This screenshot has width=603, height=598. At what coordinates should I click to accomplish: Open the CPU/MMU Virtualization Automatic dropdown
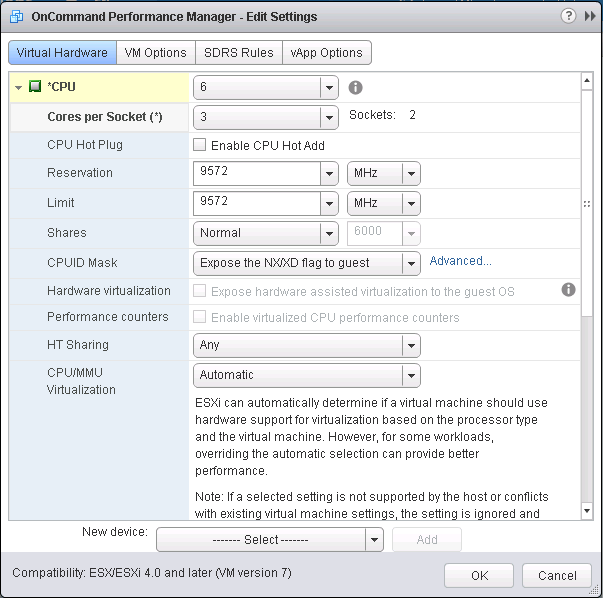click(307, 375)
